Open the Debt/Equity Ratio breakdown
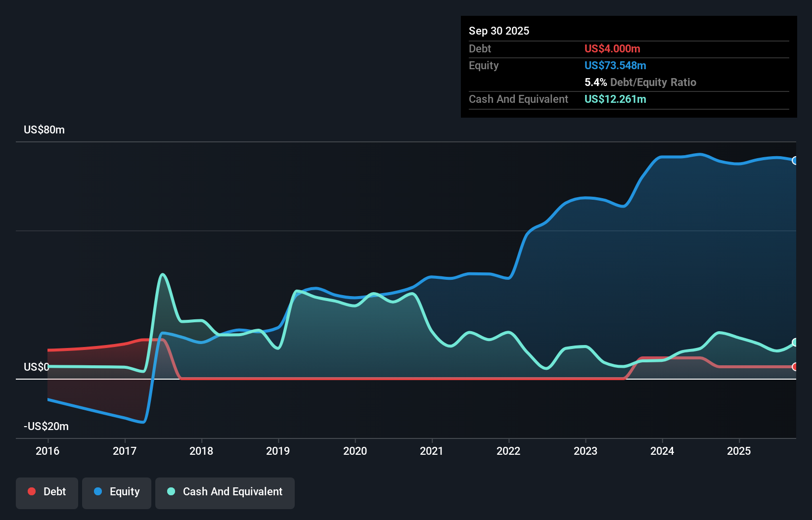Image resolution: width=812 pixels, height=520 pixels. pos(640,82)
